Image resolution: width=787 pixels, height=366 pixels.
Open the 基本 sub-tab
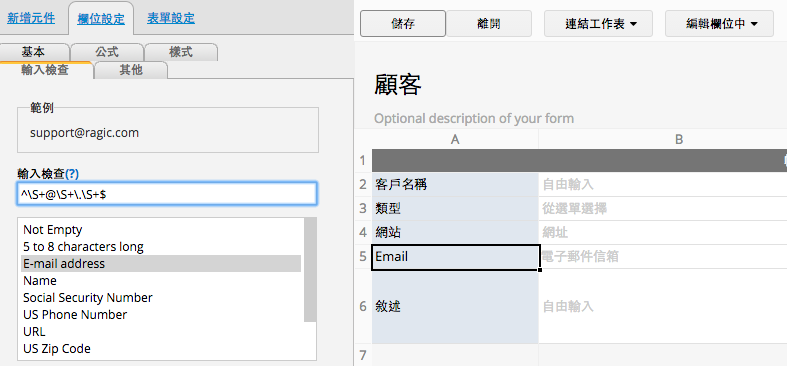coord(34,52)
